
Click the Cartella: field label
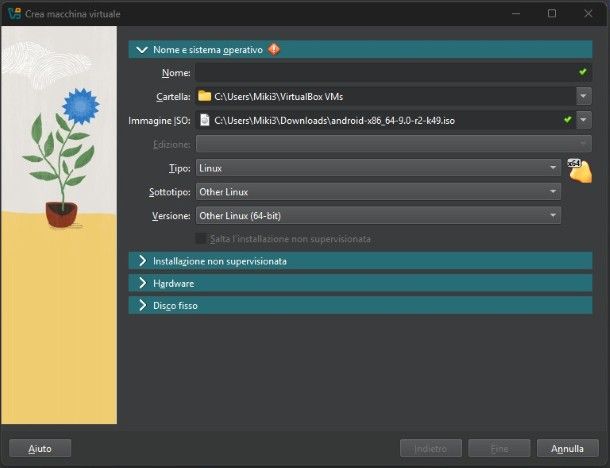pos(174,96)
